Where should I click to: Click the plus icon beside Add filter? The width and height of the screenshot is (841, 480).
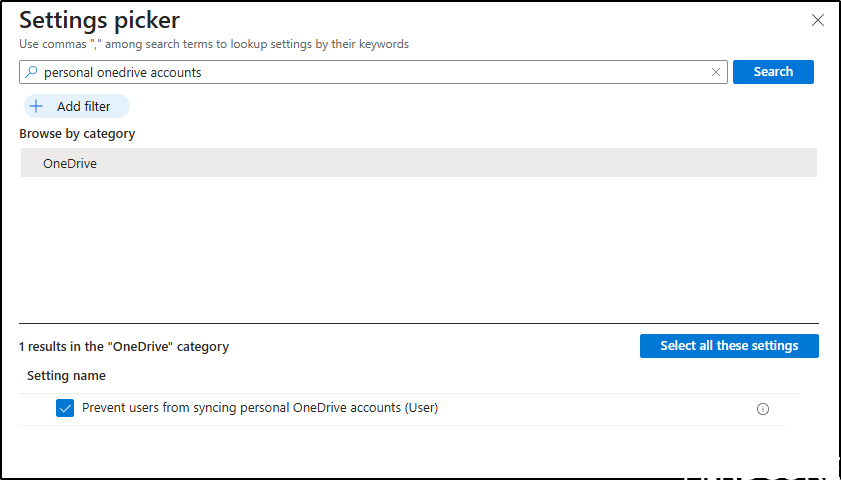coord(37,107)
